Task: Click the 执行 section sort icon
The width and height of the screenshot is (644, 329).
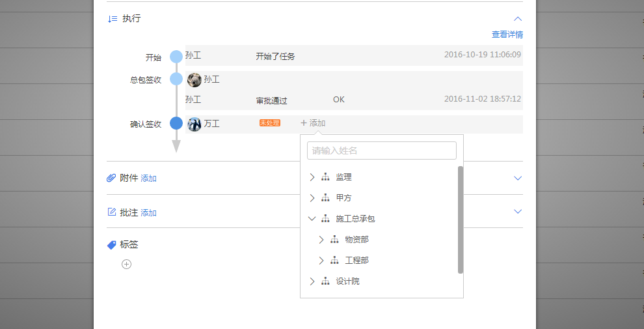Action: pos(112,19)
